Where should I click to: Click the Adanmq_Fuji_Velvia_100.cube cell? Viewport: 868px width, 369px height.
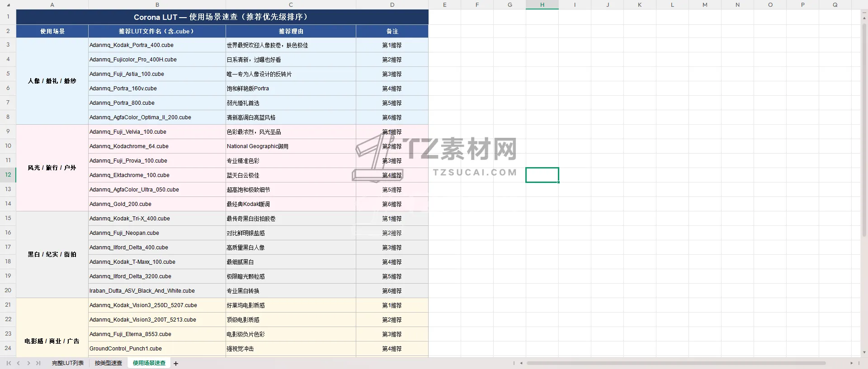(x=157, y=132)
